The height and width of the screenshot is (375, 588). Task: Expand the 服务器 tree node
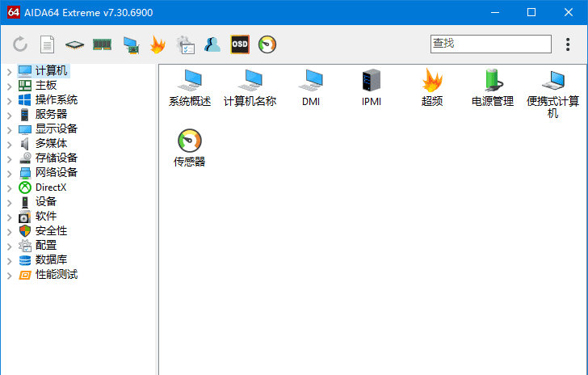(10, 115)
